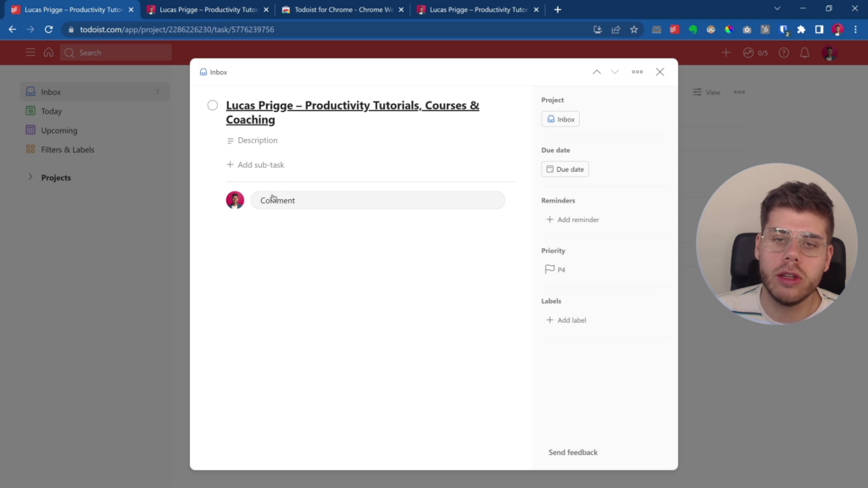Go to previous task with up chevron

pyautogui.click(x=597, y=72)
